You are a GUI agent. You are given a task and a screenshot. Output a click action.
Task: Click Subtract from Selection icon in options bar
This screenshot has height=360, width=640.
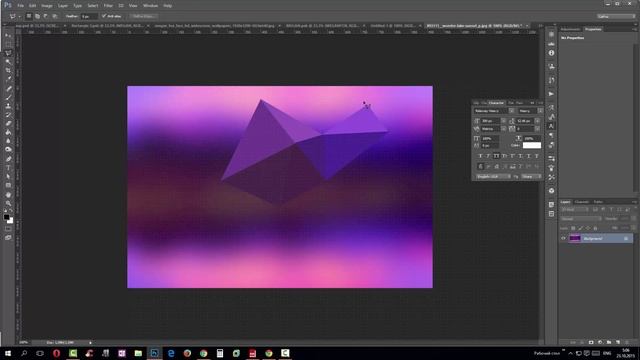(46, 16)
